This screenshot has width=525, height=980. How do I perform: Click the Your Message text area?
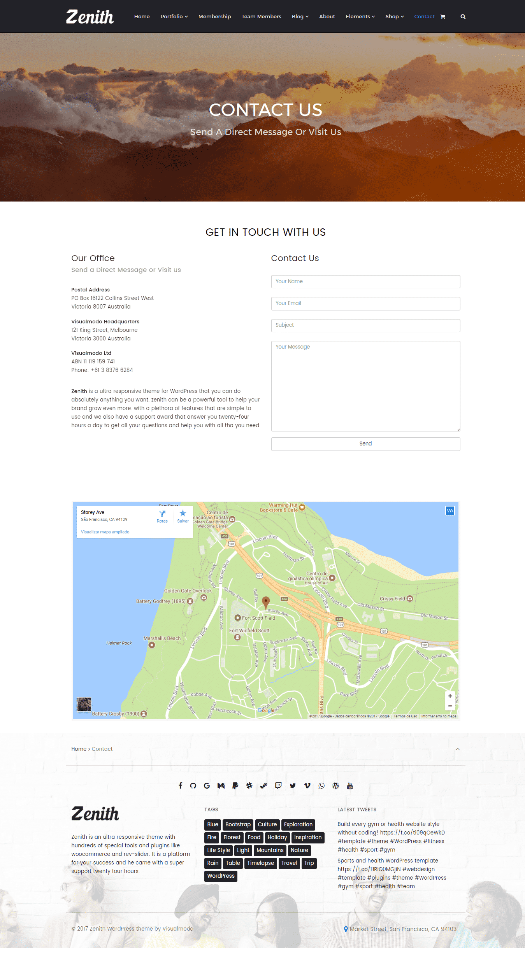[x=365, y=386]
